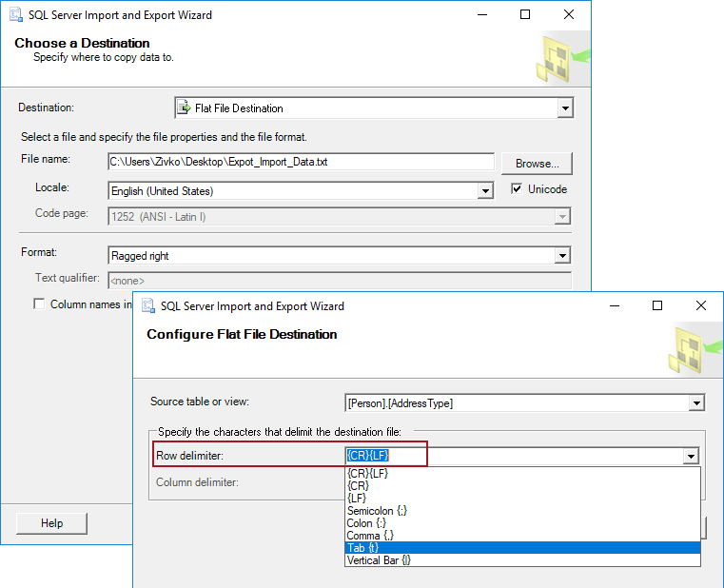Screen dimensions: 724x588
Task: Open the Destination dropdown arrow
Action: coord(565,108)
